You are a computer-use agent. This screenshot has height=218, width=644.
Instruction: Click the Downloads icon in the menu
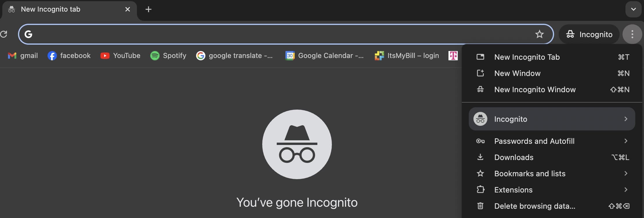(x=480, y=157)
